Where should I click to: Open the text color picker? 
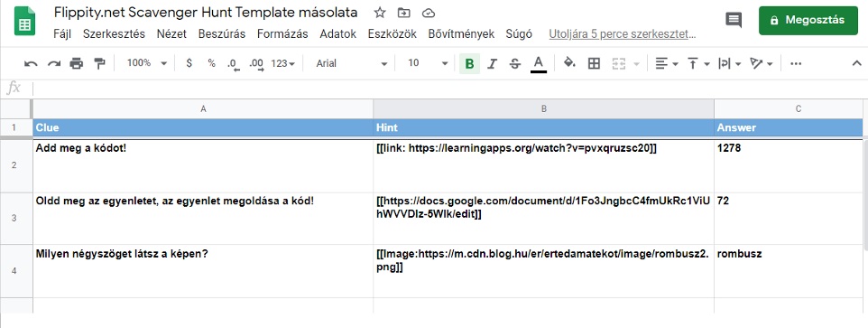[x=538, y=64]
